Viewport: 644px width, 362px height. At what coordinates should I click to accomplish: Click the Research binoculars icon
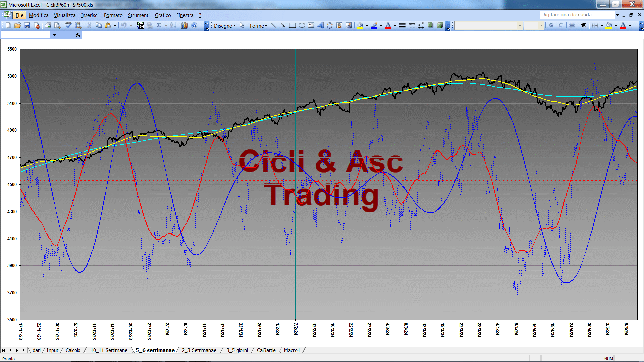78,25
